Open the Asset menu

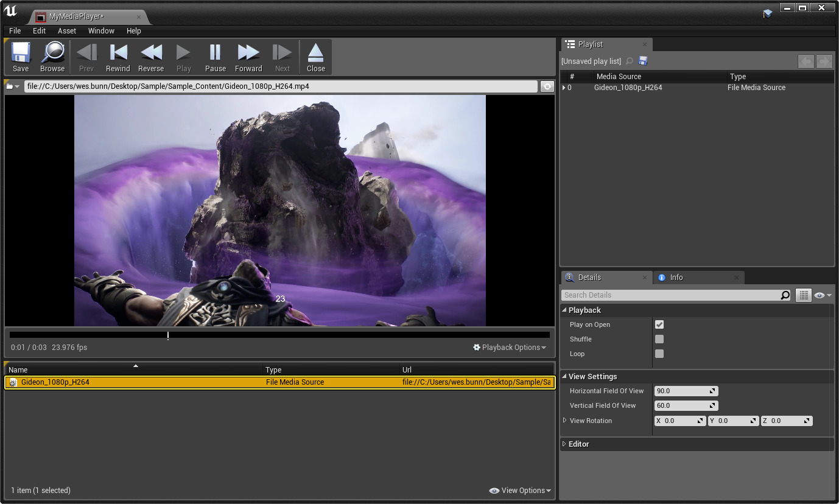67,30
